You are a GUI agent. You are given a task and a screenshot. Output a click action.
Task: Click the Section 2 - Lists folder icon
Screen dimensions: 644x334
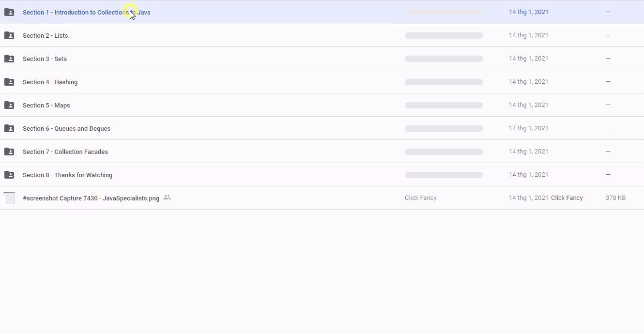9,35
